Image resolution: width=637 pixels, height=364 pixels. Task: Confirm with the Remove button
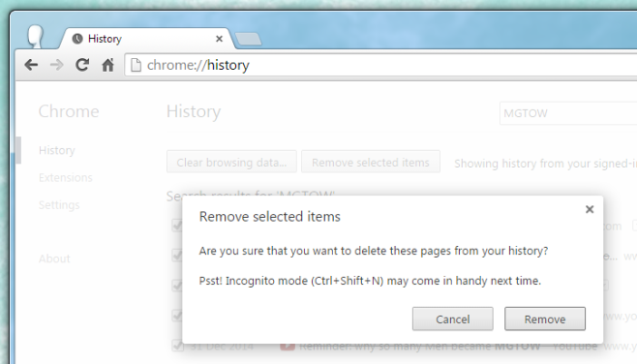pos(545,318)
